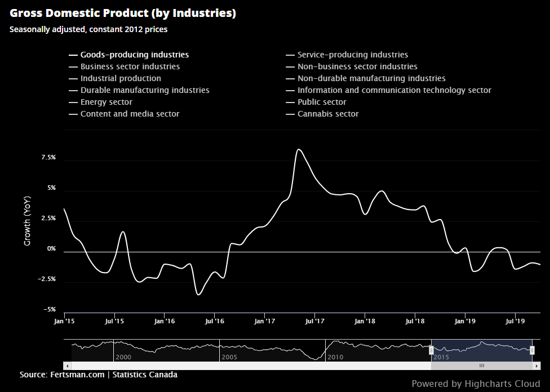Image resolution: width=550 pixels, height=392 pixels.
Task: Click the Growth (YoY) axis title
Action: [28, 221]
